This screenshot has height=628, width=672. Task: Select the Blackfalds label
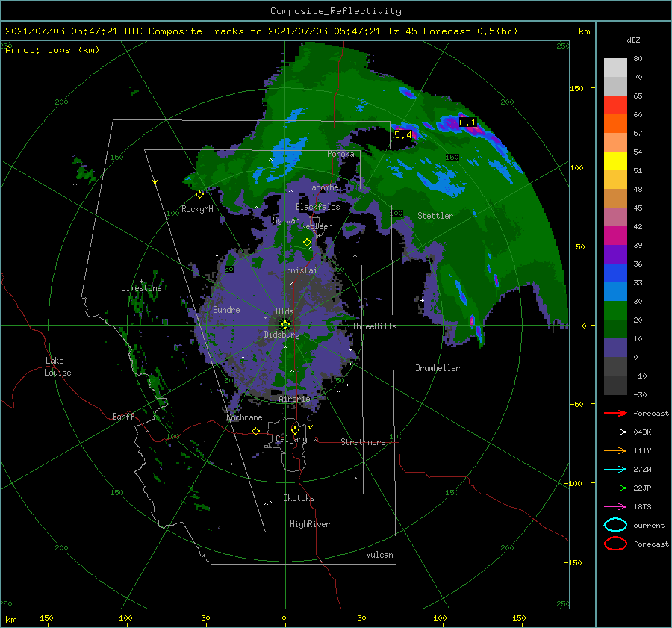pos(317,207)
